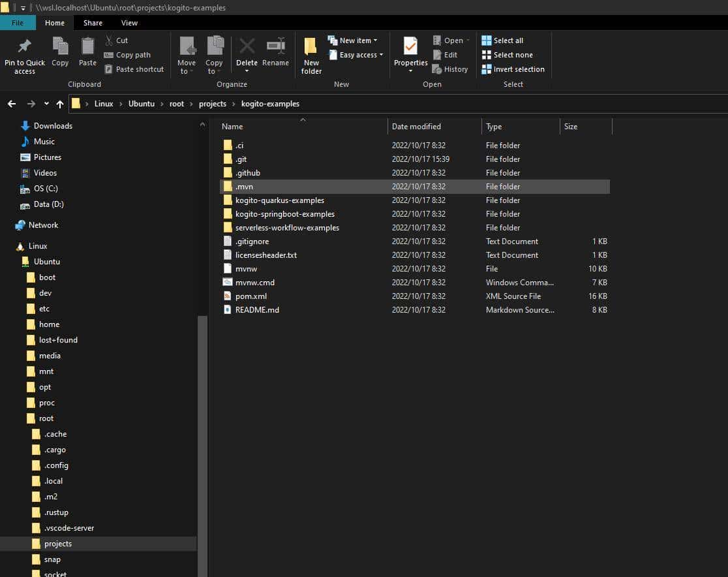
Task: Switch to the View tab
Action: click(129, 22)
